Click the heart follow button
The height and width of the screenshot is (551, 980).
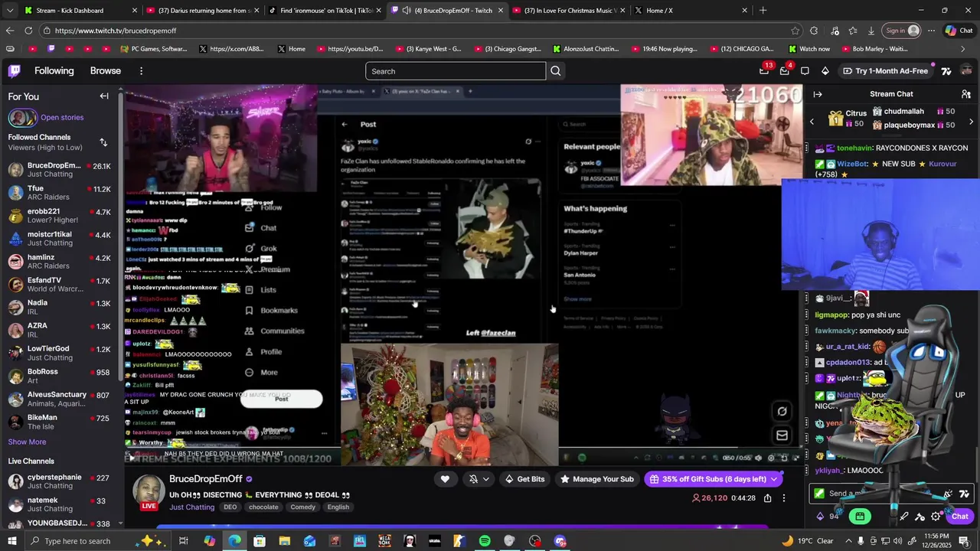tap(445, 479)
